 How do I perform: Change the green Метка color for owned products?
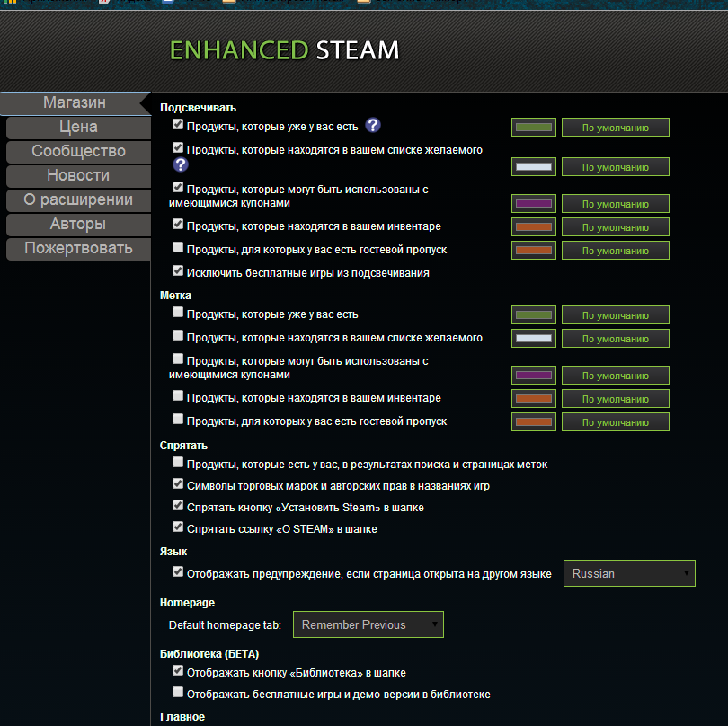[x=534, y=315]
